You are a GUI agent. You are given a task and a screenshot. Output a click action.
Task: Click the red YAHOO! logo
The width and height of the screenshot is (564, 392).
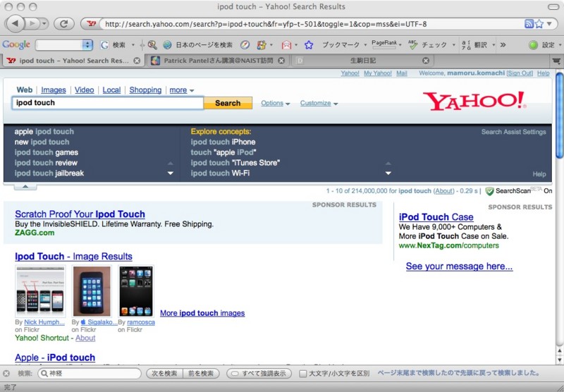point(474,101)
